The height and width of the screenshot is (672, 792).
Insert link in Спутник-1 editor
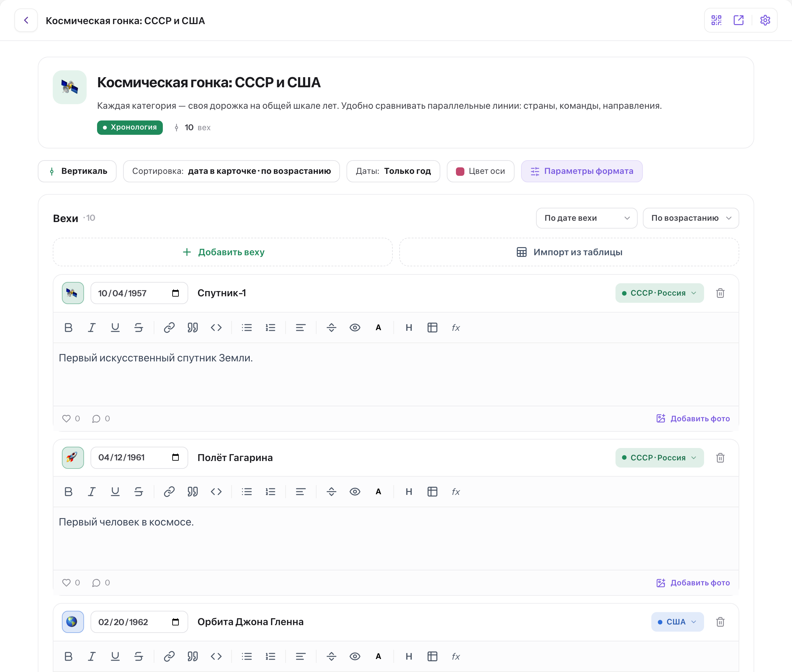[x=169, y=328]
